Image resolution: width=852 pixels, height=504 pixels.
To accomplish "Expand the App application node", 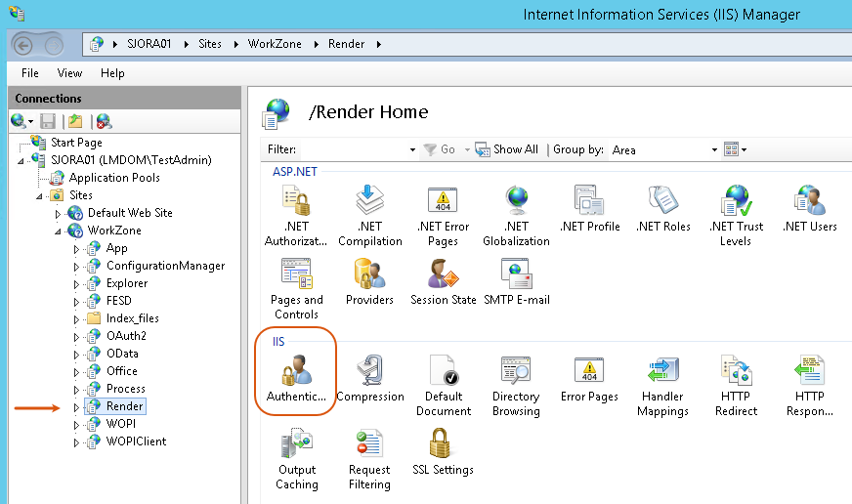I will tap(76, 249).
